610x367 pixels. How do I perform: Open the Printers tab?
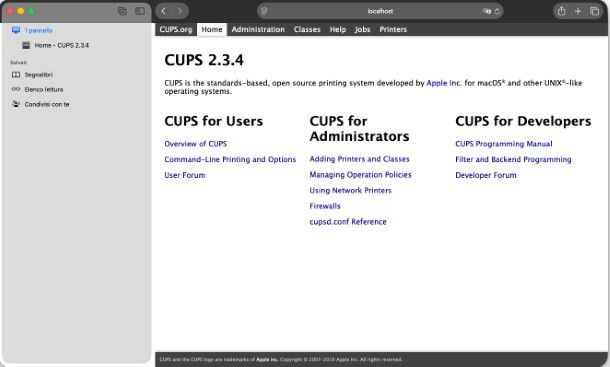(393, 29)
